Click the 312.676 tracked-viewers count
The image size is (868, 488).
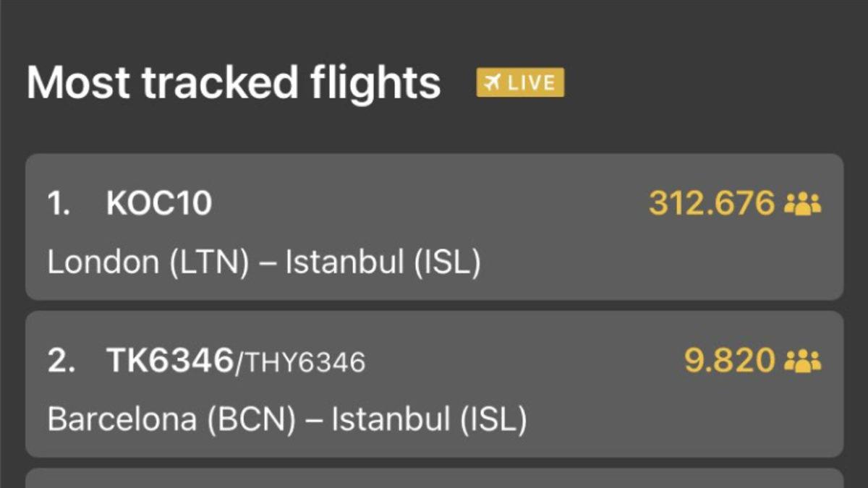(712, 203)
